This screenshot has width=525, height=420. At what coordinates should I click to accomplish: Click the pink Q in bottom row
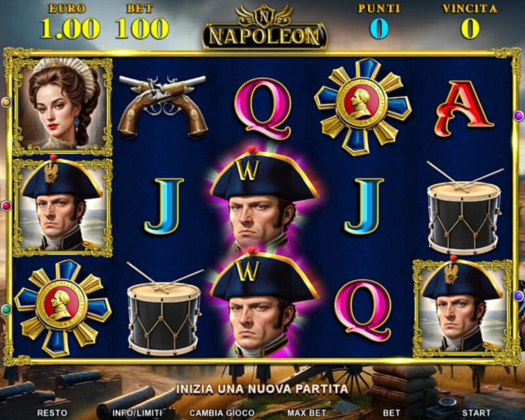tap(363, 310)
